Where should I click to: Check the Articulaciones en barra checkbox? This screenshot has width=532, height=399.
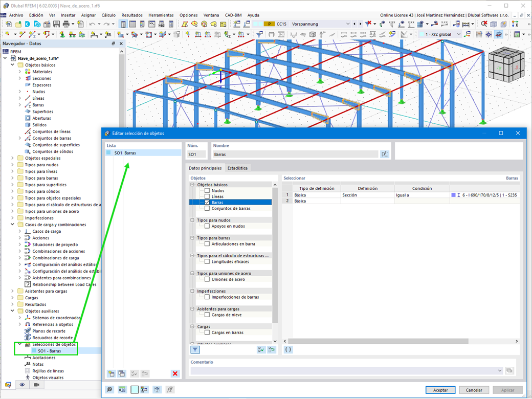tap(207, 243)
